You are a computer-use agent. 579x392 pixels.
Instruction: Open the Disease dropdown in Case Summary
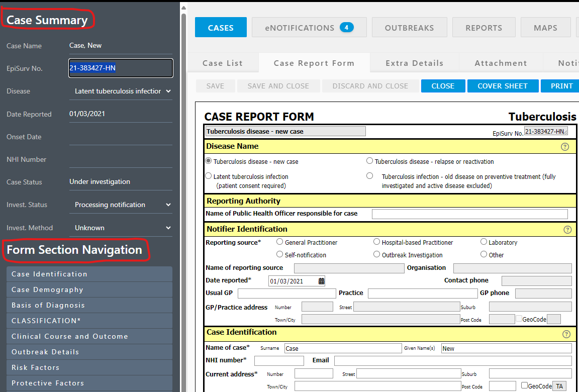coord(121,91)
